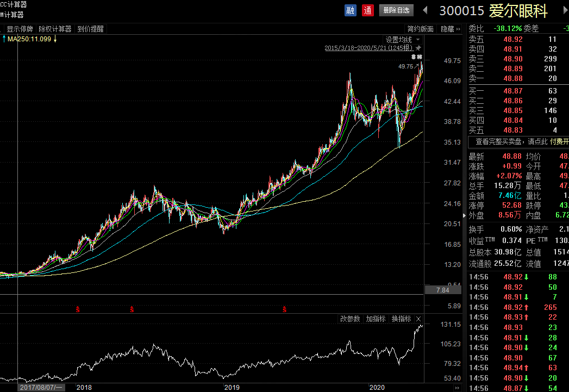The image size is (569, 392).
Task: Go to previous stock with left arrow
Action: pyautogui.click(x=425, y=10)
